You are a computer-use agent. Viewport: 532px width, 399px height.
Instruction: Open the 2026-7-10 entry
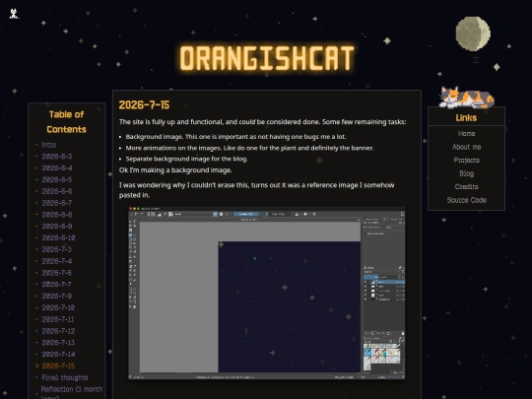point(58,307)
